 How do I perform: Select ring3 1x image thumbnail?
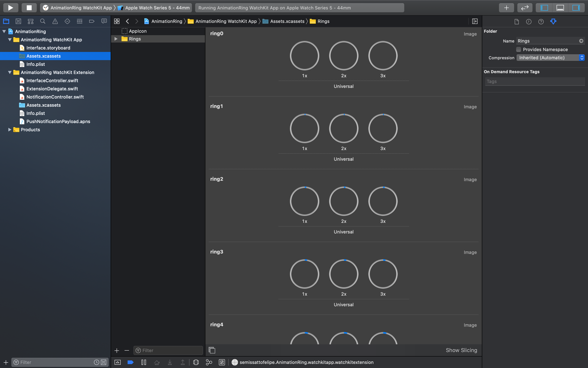pos(304,274)
